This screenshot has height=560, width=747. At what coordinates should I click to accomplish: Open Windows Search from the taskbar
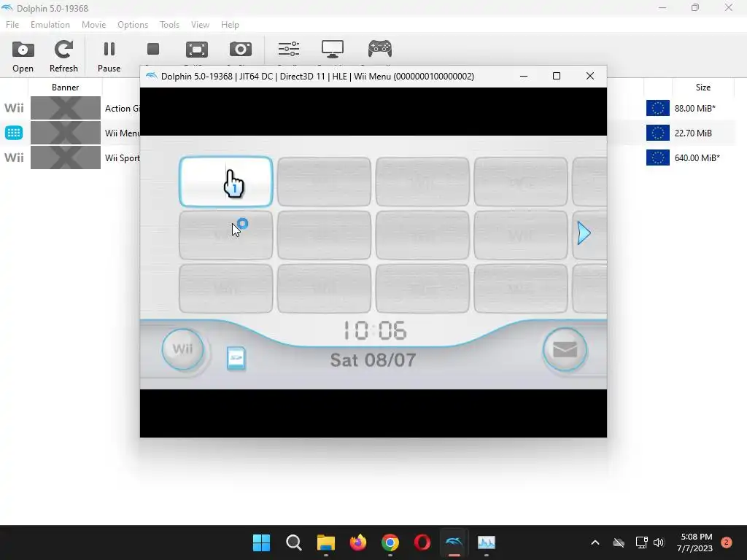[x=294, y=542]
